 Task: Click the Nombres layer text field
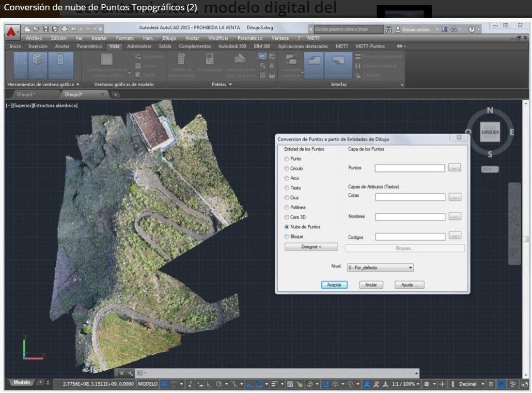(x=410, y=217)
